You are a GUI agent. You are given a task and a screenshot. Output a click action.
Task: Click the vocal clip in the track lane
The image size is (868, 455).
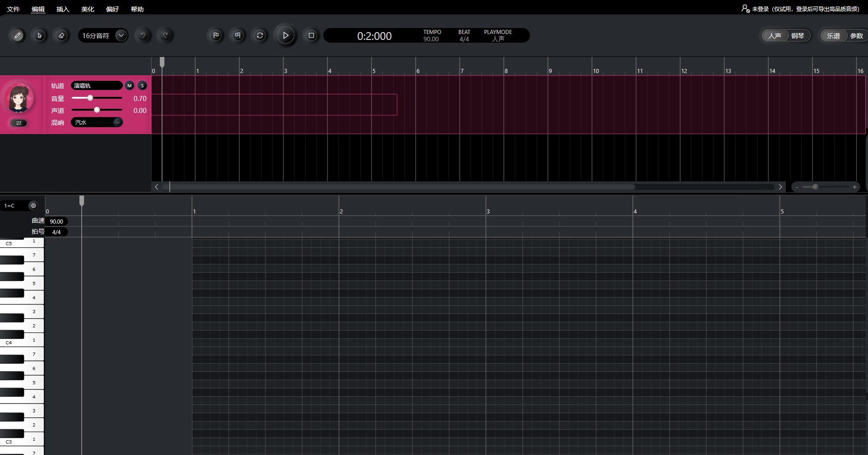point(274,105)
